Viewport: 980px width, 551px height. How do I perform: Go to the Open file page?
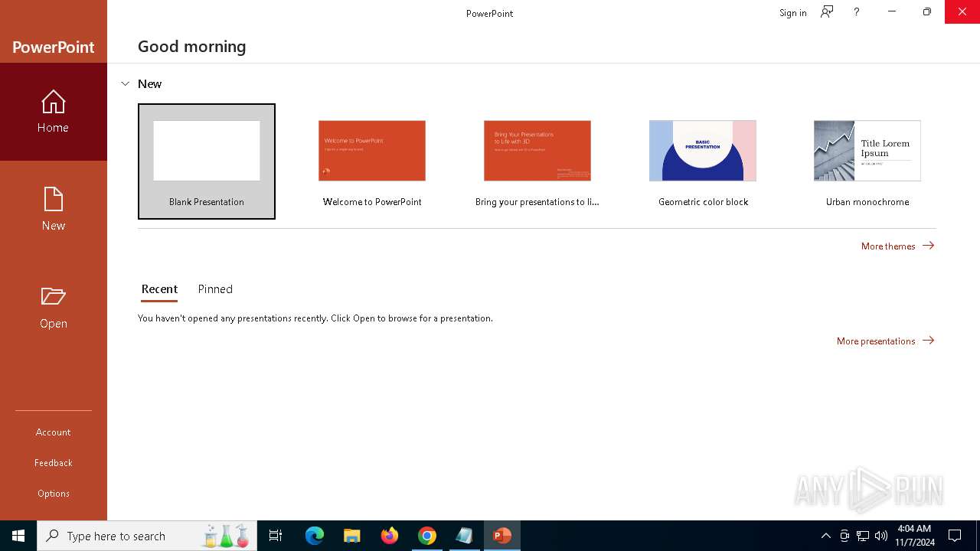tap(54, 307)
